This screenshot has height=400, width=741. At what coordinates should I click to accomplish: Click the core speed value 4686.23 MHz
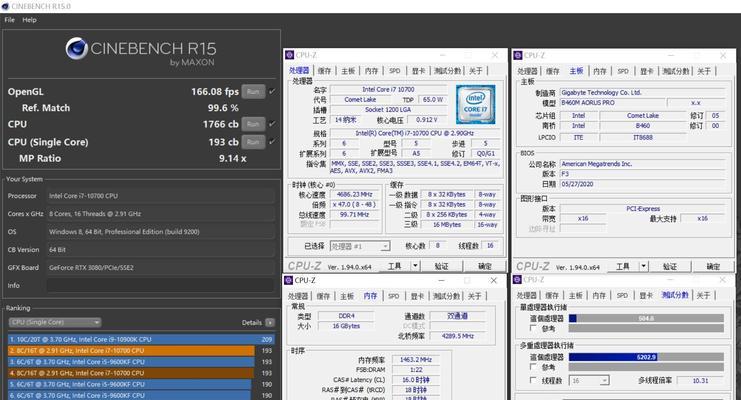point(354,194)
